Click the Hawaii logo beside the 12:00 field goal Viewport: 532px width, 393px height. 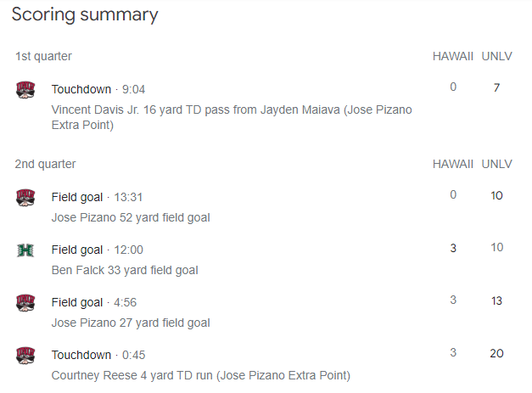(25, 250)
